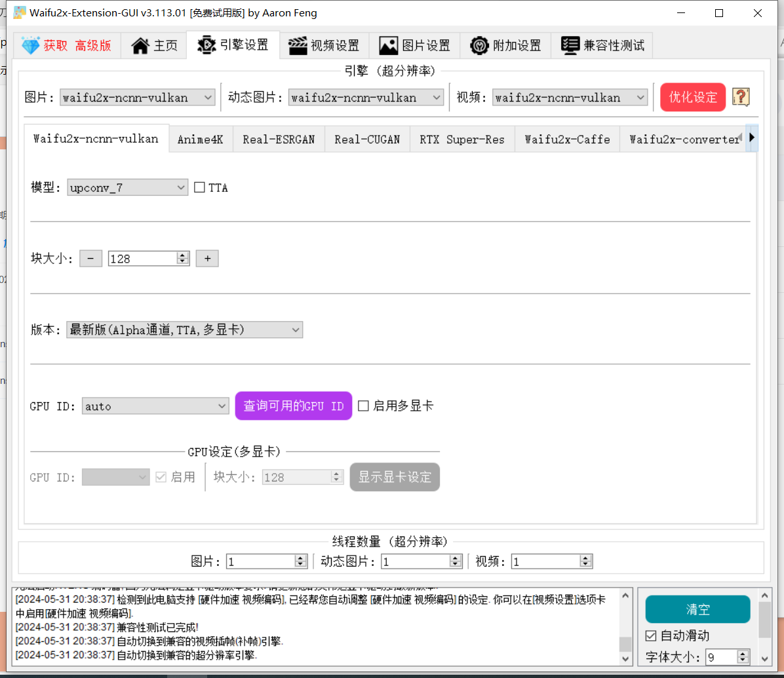This screenshot has width=784, height=678.
Task: Switch to the Real-ESRGAN engine tab
Action: [279, 140]
